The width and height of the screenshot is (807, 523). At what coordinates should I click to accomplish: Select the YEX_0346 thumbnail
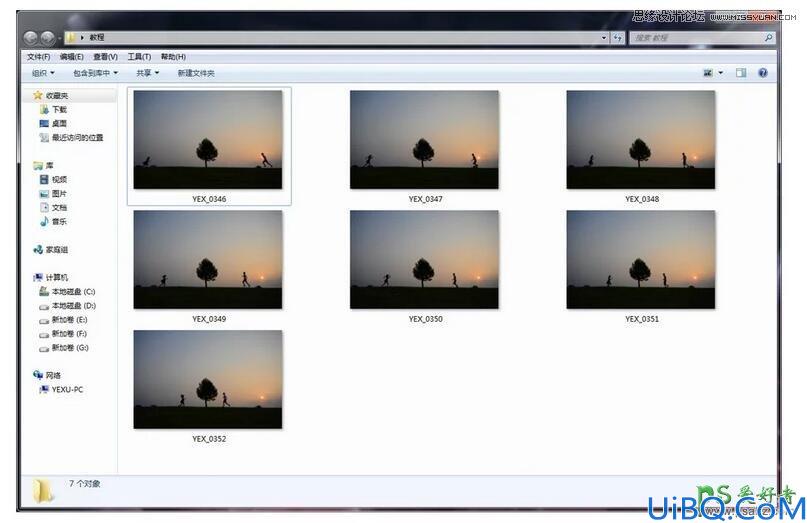[x=208, y=140]
